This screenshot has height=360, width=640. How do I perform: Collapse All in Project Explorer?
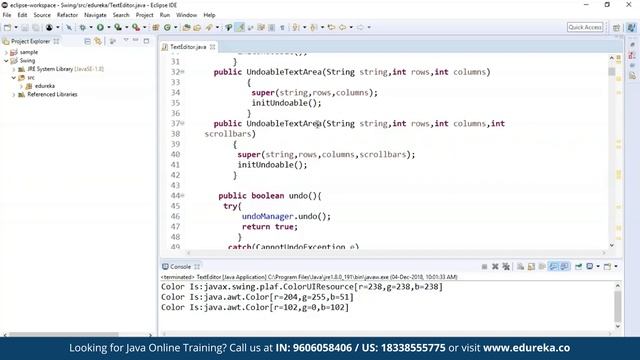[87, 41]
